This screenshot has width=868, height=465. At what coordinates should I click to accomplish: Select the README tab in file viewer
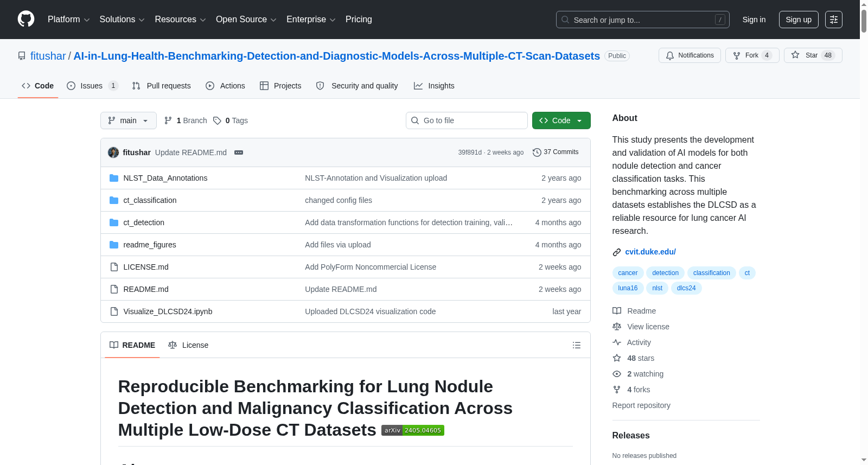[x=132, y=345]
